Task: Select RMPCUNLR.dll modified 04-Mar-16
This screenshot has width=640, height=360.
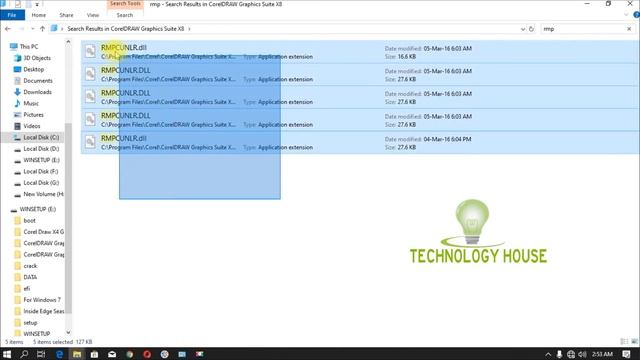Action: click(x=360, y=142)
